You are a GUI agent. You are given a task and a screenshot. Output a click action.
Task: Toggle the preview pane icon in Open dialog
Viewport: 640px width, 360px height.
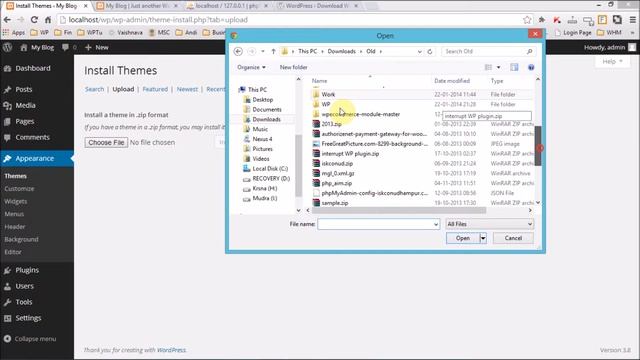[514, 67]
